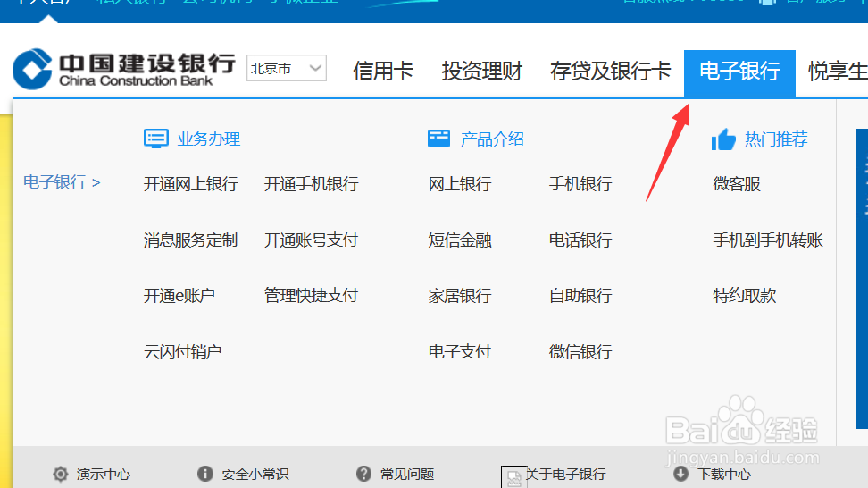Click the 产品介绍 heading text
The height and width of the screenshot is (488, 868).
[492, 139]
